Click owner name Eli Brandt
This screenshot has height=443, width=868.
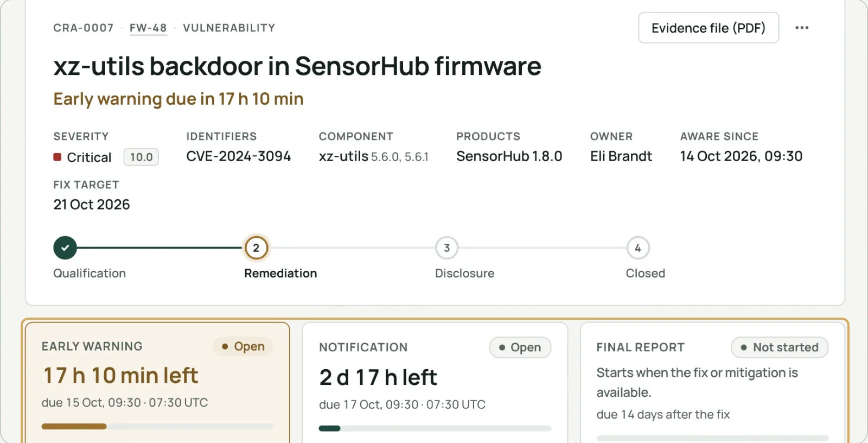[x=621, y=156]
